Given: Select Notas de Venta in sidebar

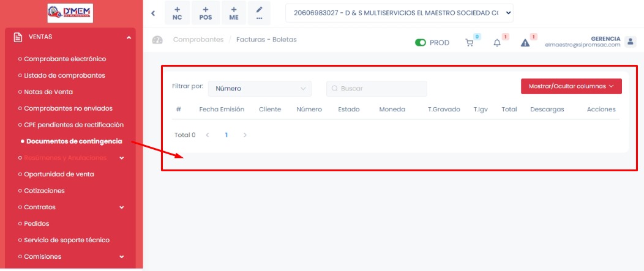Looking at the screenshot, I should point(48,92).
